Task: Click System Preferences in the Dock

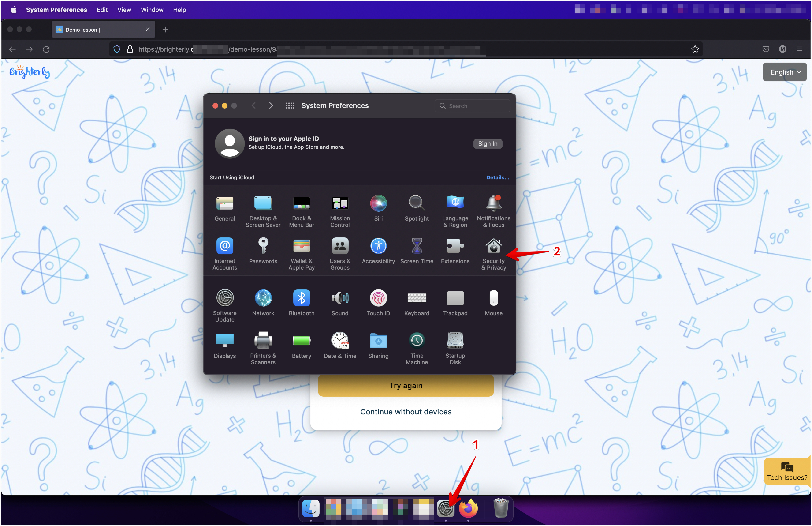Action: pos(446,509)
